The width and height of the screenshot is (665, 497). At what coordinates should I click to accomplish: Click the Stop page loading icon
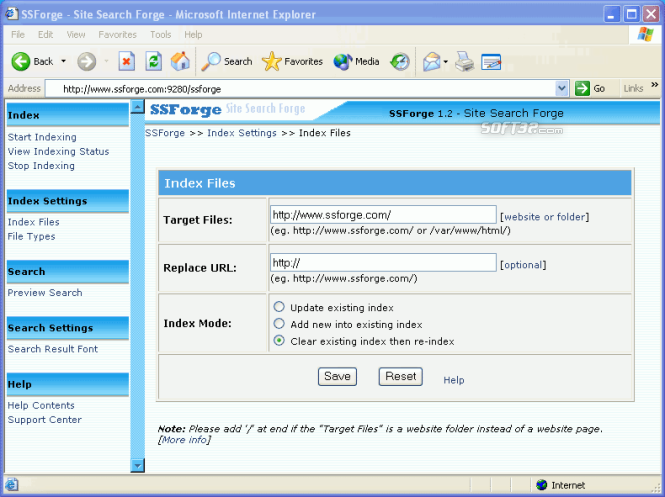(x=126, y=61)
